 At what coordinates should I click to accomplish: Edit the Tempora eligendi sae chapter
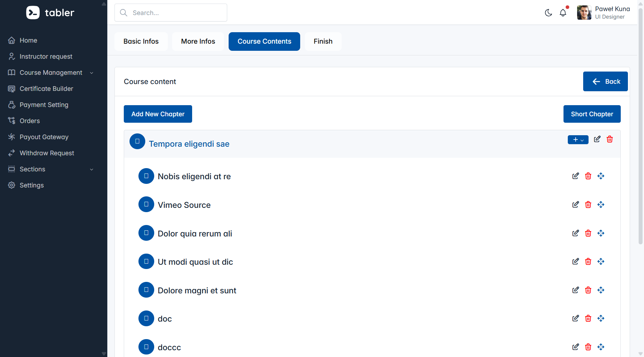coord(597,139)
